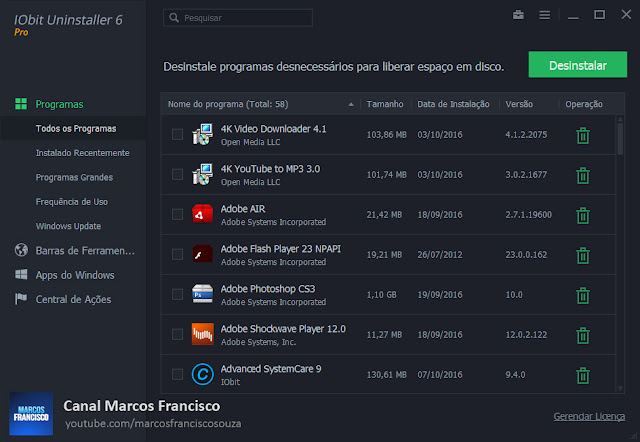This screenshot has width=640, height=442.
Task: Click the Windows logo icon for Apps
Action: pyautogui.click(x=21, y=274)
